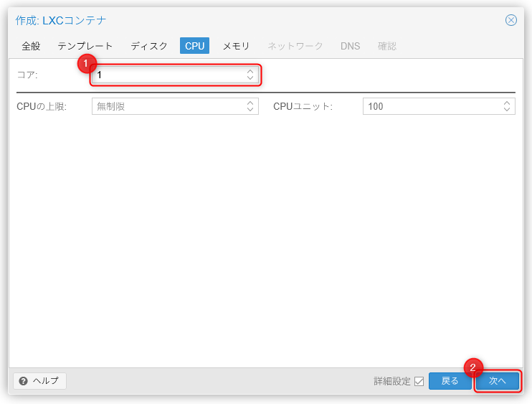Decrease CPUの上限 using down spinner arrow
This screenshot has width=532, height=404.
pyautogui.click(x=250, y=110)
